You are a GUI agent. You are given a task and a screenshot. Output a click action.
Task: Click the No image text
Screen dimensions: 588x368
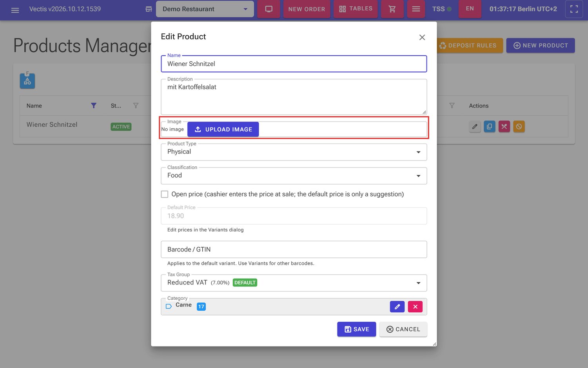(172, 129)
